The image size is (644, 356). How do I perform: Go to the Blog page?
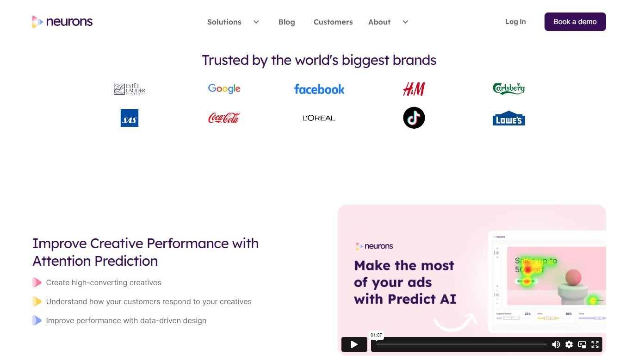click(x=287, y=22)
